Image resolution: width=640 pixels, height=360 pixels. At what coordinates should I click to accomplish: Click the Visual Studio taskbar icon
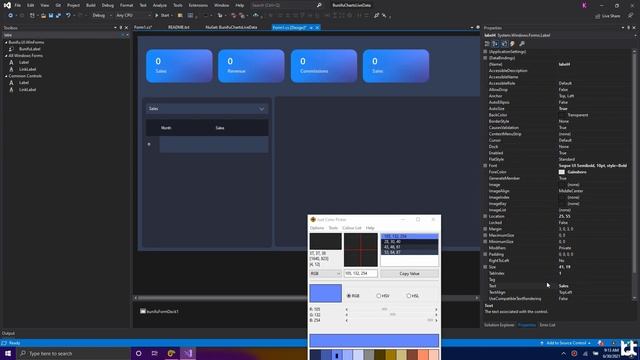click(x=188, y=353)
